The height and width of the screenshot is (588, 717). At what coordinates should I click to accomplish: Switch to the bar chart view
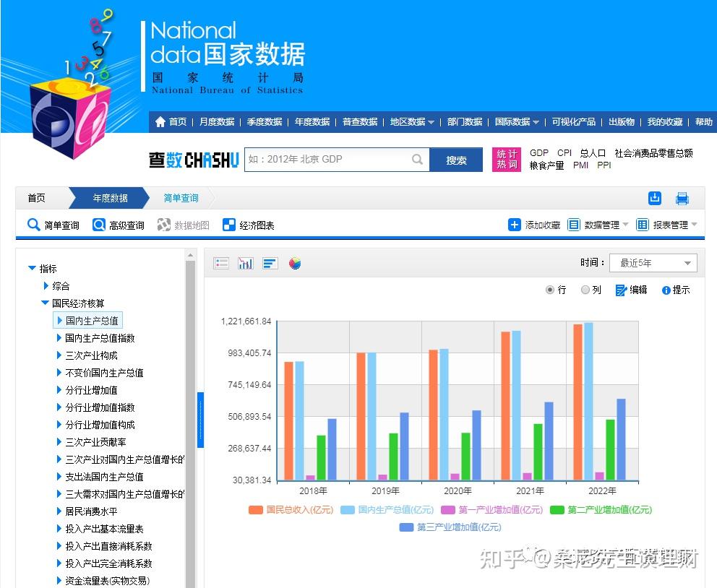click(245, 263)
